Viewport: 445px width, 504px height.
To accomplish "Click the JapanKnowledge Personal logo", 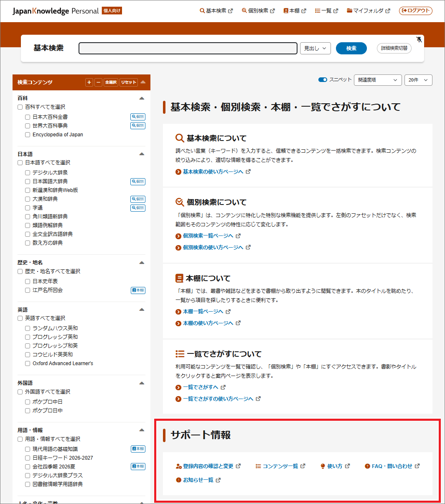I will [x=56, y=11].
